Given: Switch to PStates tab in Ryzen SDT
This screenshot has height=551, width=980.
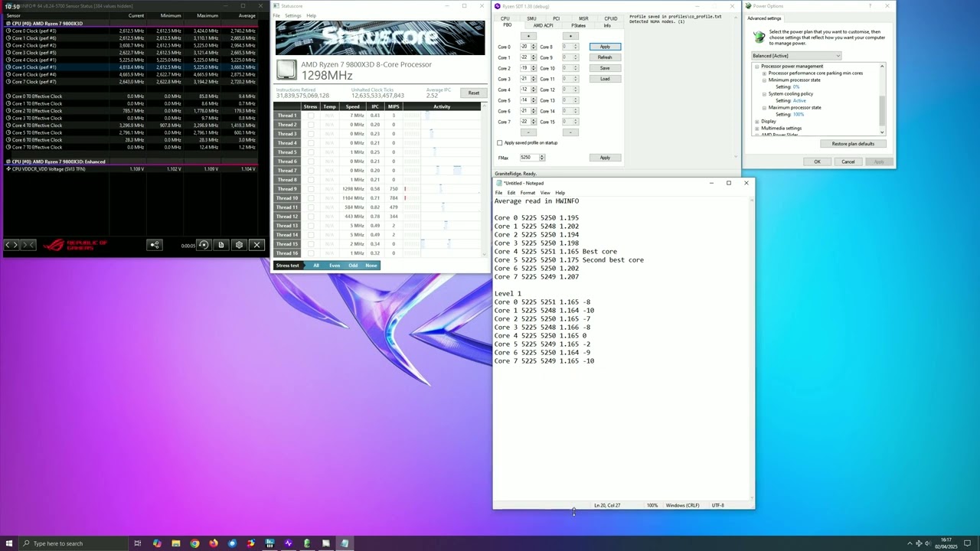Looking at the screenshot, I should click(578, 25).
